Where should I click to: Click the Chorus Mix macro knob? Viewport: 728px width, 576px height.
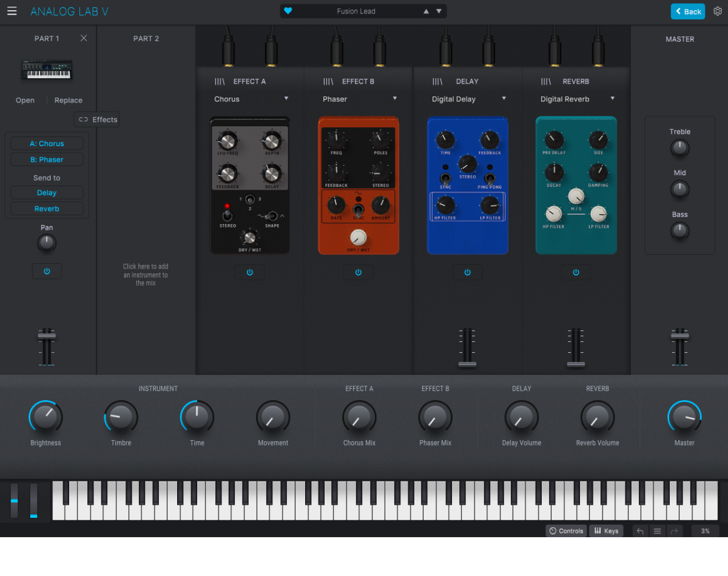359,417
